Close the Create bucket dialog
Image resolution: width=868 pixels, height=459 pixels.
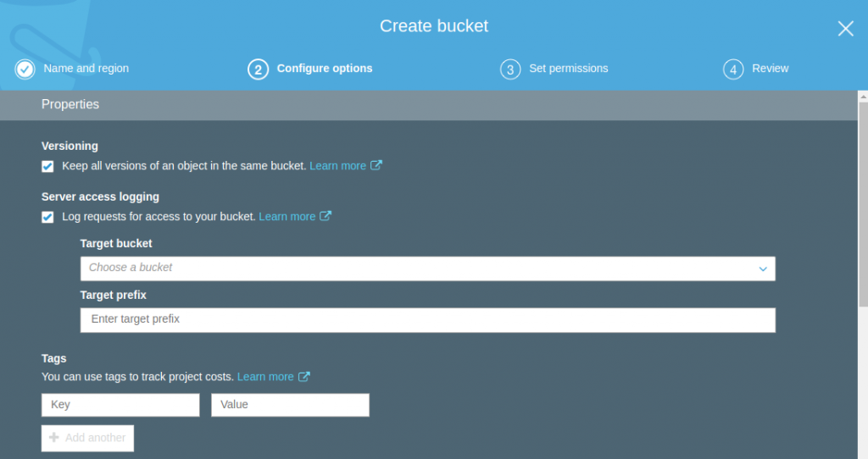(845, 28)
